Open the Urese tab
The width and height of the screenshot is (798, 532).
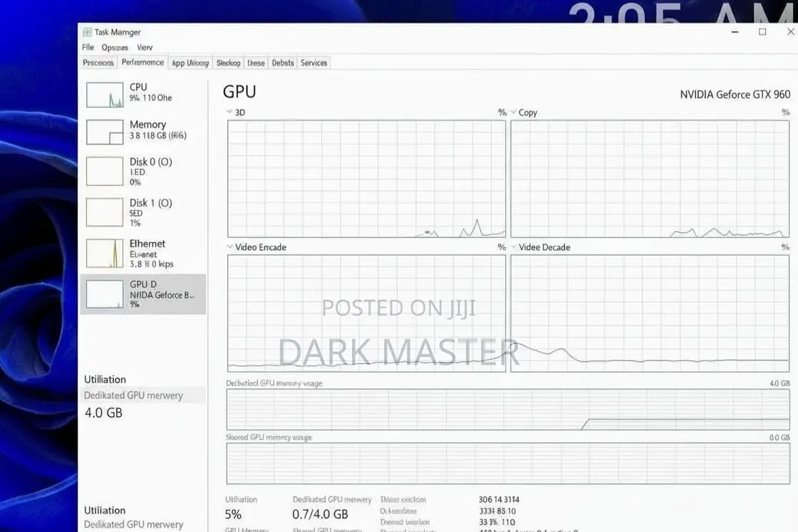[x=256, y=63]
